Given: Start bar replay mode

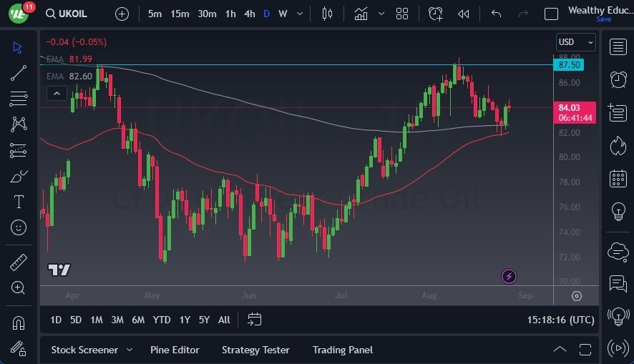Looking at the screenshot, I should pos(464,14).
